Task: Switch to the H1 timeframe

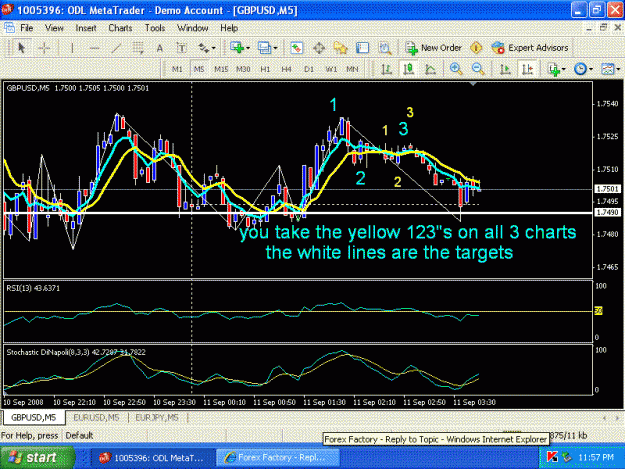Action: (x=265, y=69)
